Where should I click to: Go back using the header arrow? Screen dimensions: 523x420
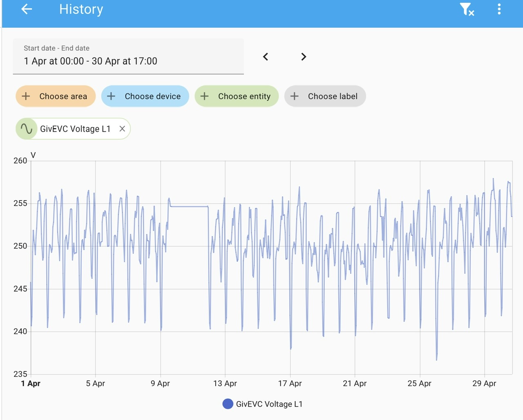pyautogui.click(x=27, y=9)
